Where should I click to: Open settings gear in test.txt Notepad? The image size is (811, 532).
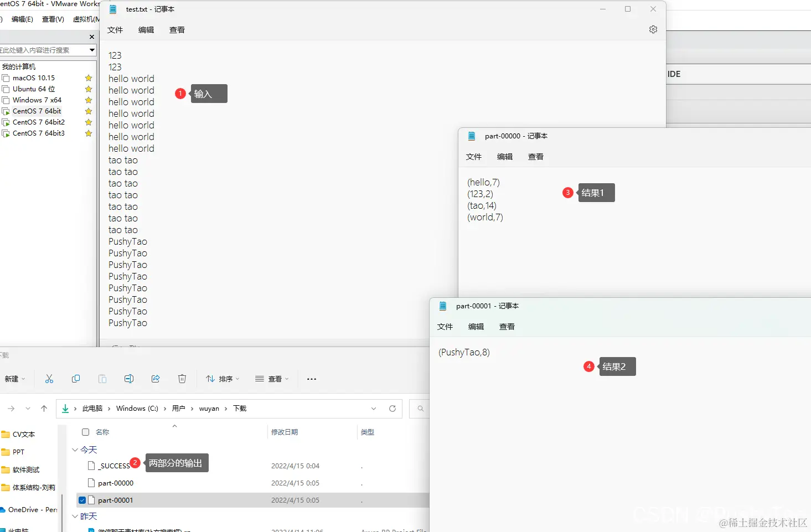pos(653,29)
